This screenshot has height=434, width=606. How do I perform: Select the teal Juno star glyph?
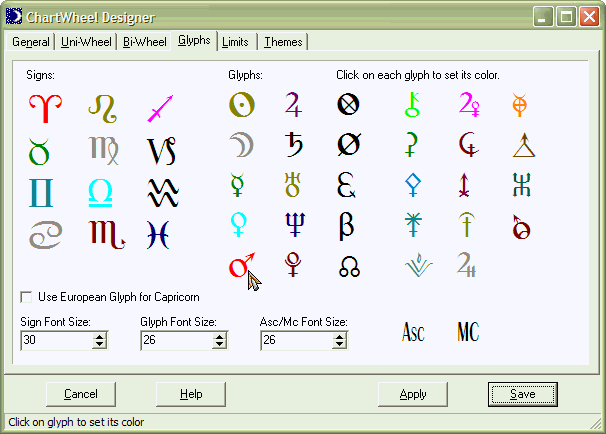[x=413, y=225]
